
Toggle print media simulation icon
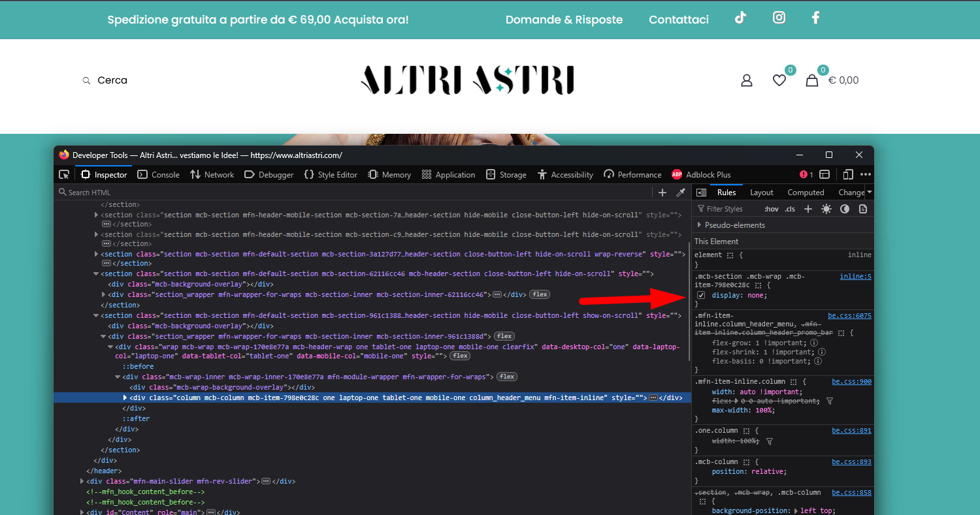[x=863, y=209]
